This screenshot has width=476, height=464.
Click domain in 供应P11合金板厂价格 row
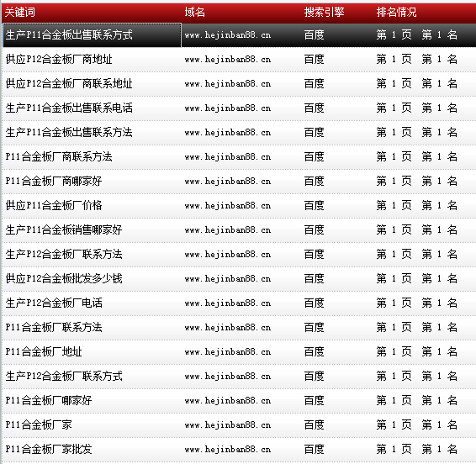(228, 206)
